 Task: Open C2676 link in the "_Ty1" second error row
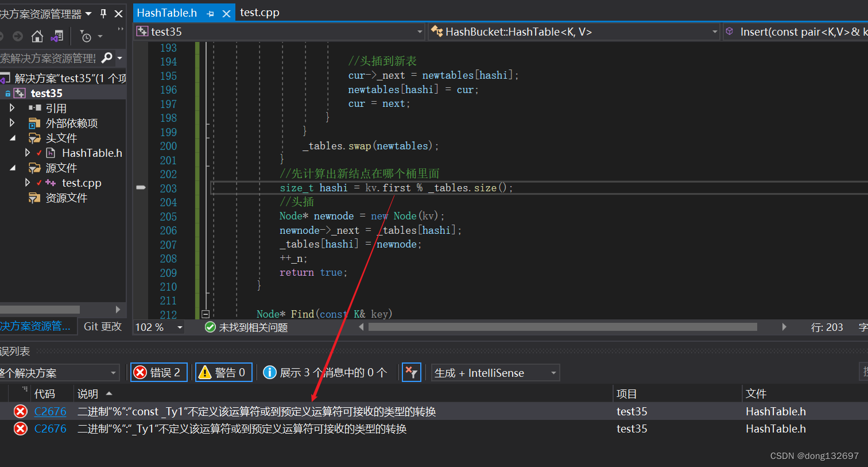point(50,429)
